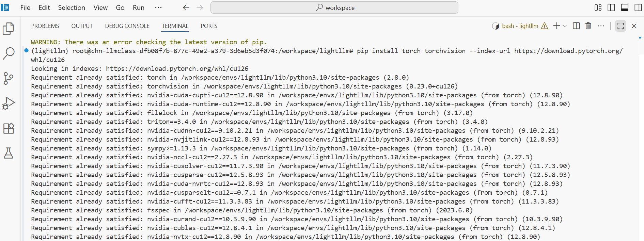Open the Explorer view in activity bar
644x241 pixels.
[9, 29]
